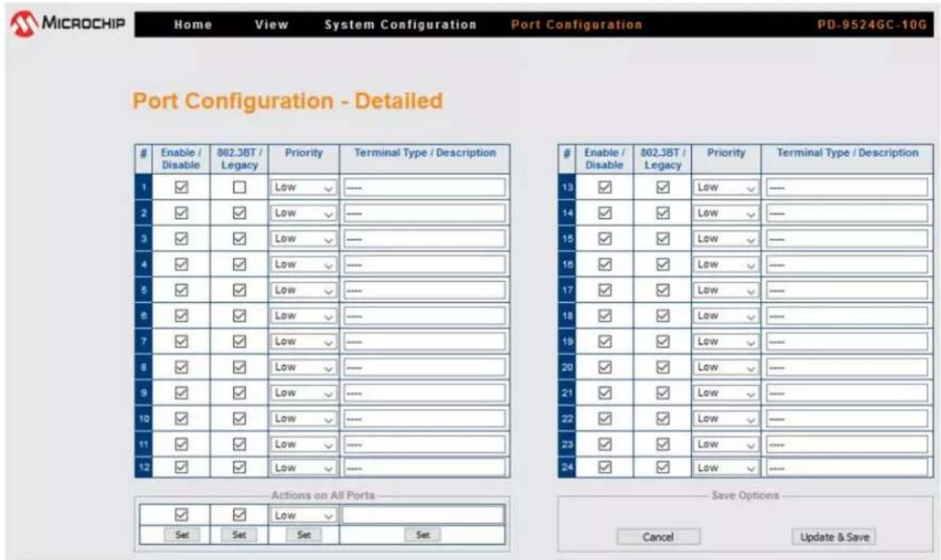Toggle Enable/Disable checkbox for port 24
The width and height of the screenshot is (941, 560).
(605, 467)
